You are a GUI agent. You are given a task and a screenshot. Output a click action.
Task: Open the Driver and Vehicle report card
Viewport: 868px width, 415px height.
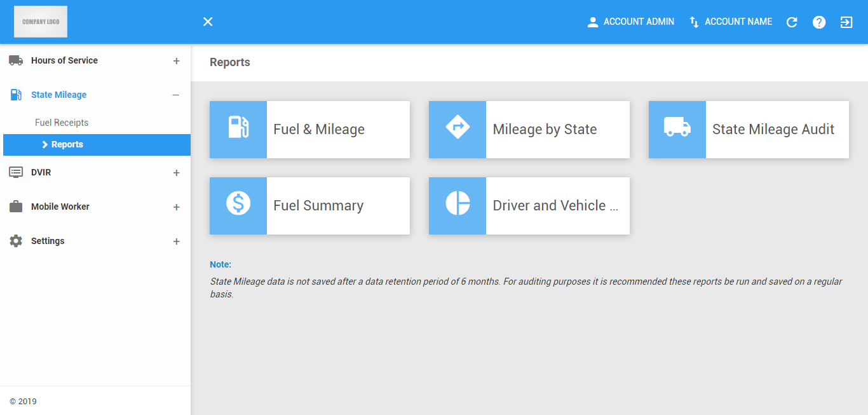529,206
